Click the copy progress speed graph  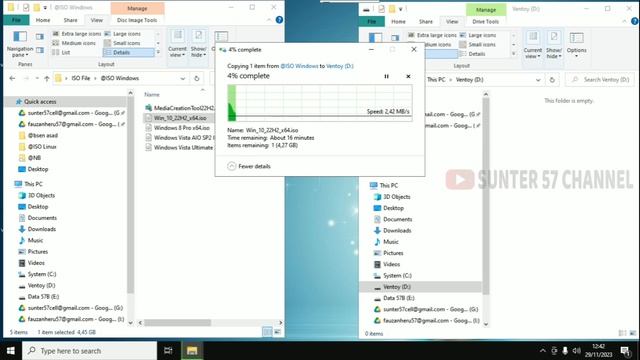320,102
